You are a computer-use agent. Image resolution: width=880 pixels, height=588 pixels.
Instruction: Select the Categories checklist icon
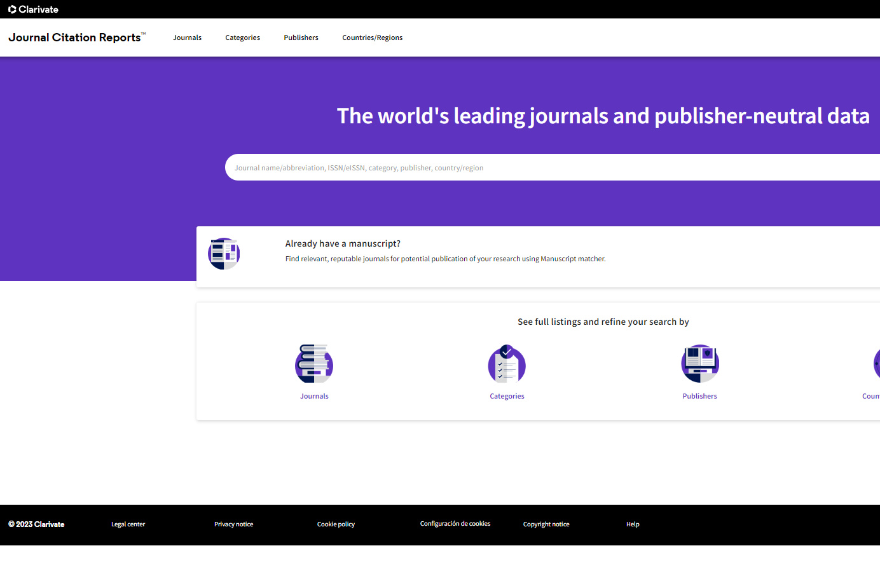tap(507, 364)
